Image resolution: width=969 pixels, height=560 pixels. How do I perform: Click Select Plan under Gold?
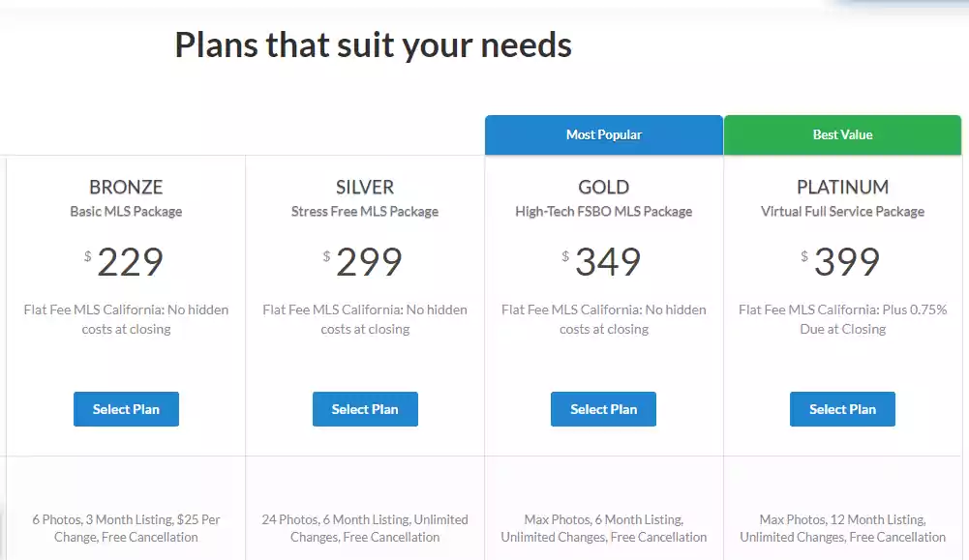603,409
